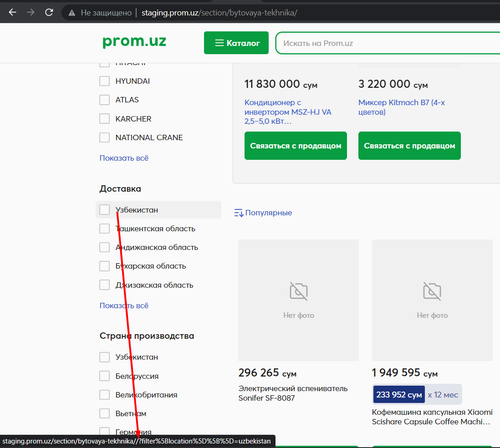The width and height of the screenshot is (500, 448).
Task: Click the 233 952 сум installment badge
Action: click(x=399, y=395)
